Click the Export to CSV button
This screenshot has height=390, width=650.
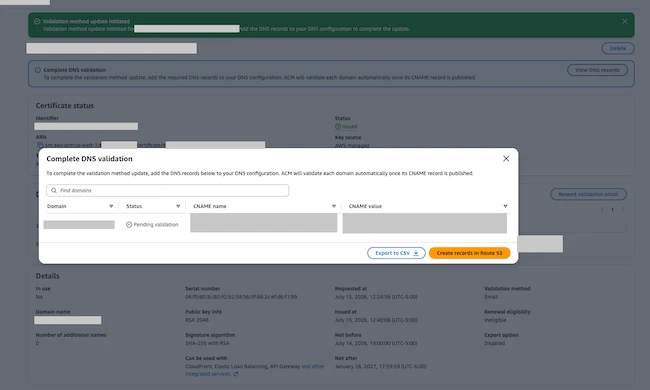click(396, 253)
